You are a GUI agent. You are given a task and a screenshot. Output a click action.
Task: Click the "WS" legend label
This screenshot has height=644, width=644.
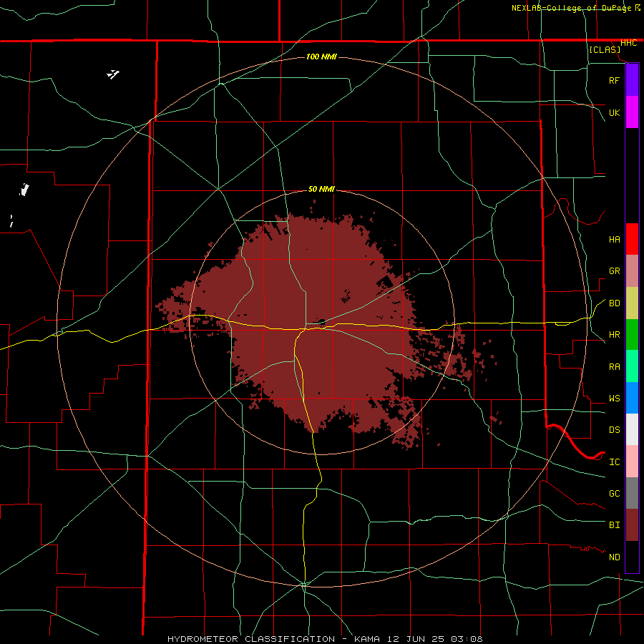pos(614,399)
